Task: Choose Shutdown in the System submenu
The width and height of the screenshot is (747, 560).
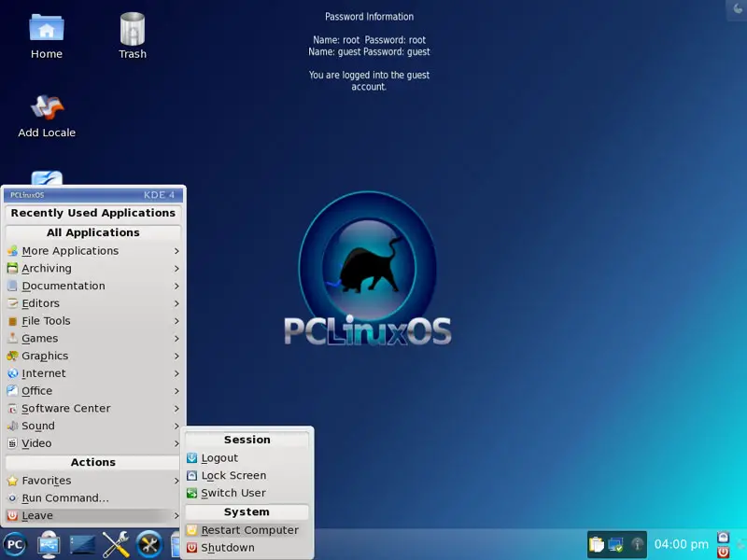Action: (x=247, y=548)
